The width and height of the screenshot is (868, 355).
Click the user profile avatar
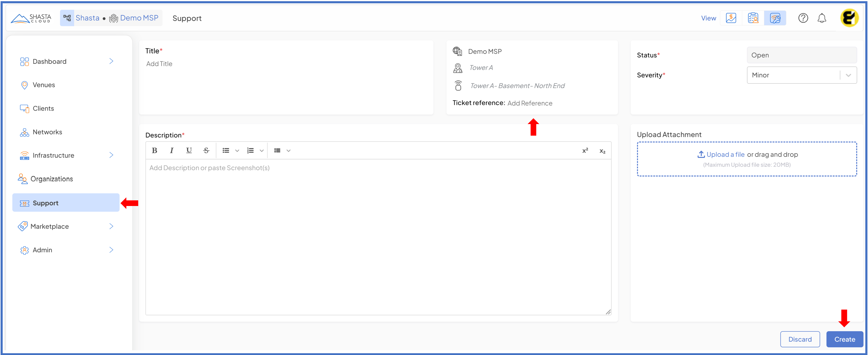click(x=849, y=18)
